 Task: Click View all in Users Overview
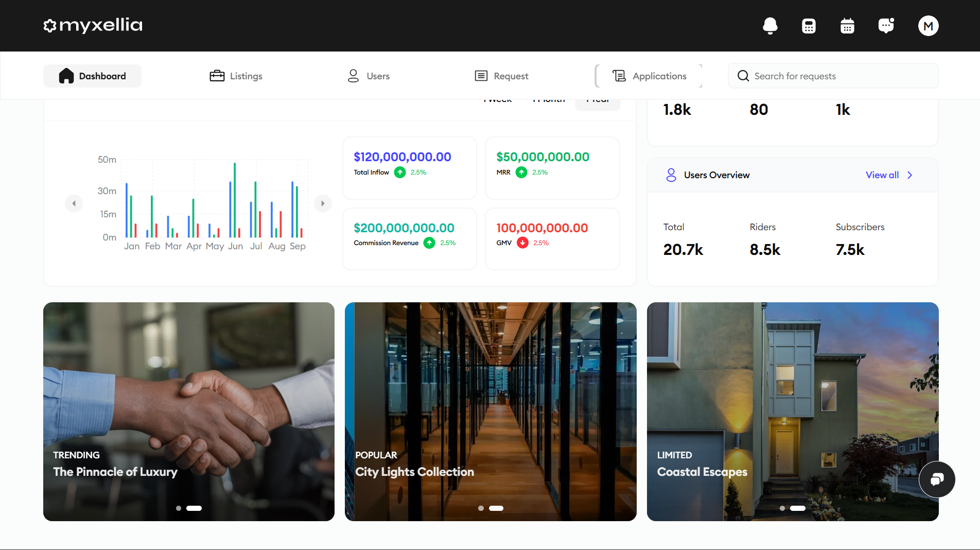point(882,175)
